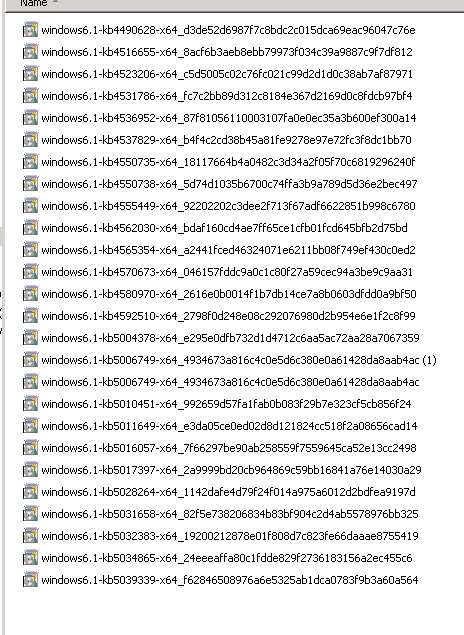Viewport: 464px width, 635px height.
Task: Click the icon of kb5006749 copy (1)
Action: (x=30, y=360)
